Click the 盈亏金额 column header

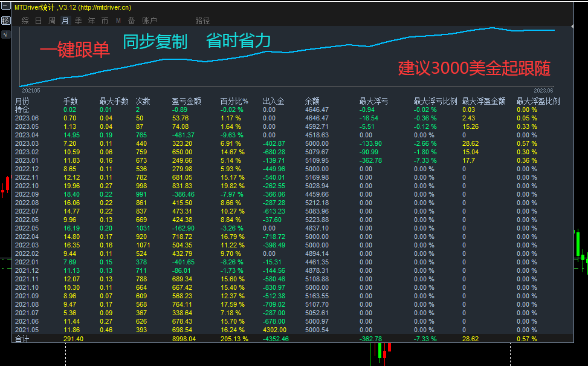click(186, 101)
